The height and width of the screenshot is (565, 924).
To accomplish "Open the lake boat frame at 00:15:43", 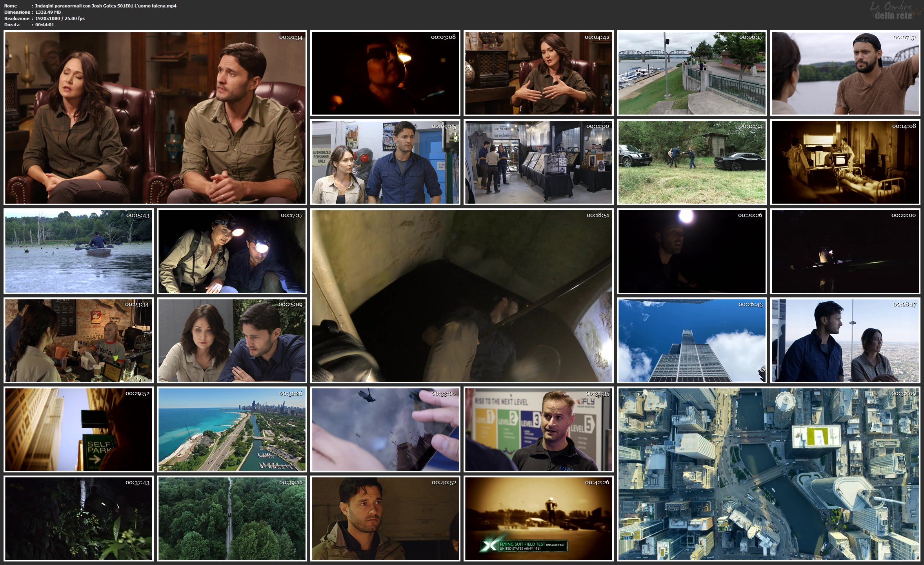I will pyautogui.click(x=78, y=252).
